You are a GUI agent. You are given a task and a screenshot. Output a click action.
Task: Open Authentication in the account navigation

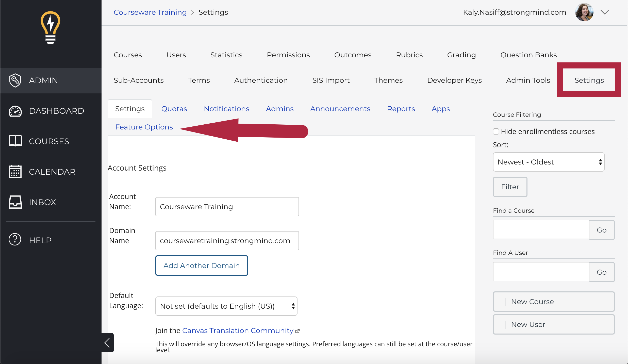tap(261, 80)
